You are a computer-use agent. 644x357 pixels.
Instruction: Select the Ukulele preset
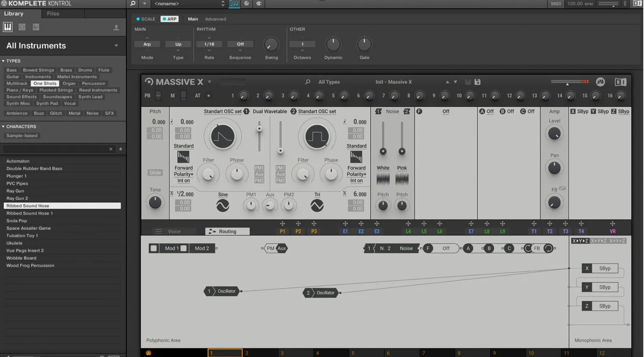tap(62, 243)
